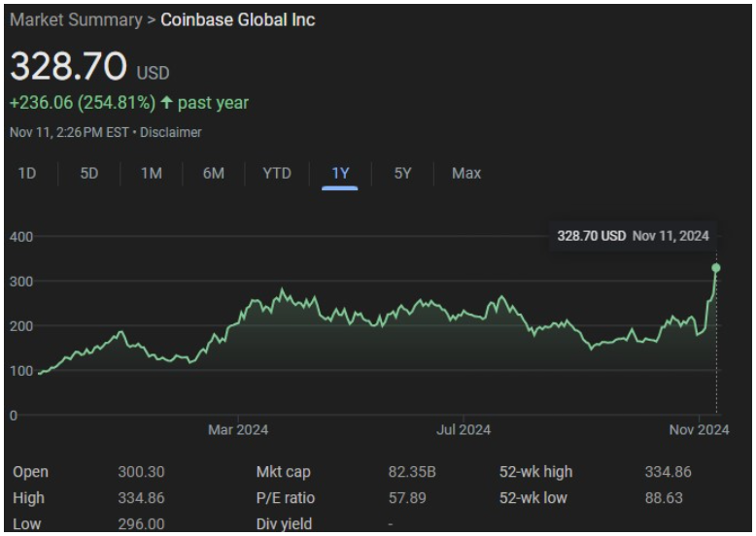
Task: Click the 328.70 headline price
Action: [x=68, y=66]
